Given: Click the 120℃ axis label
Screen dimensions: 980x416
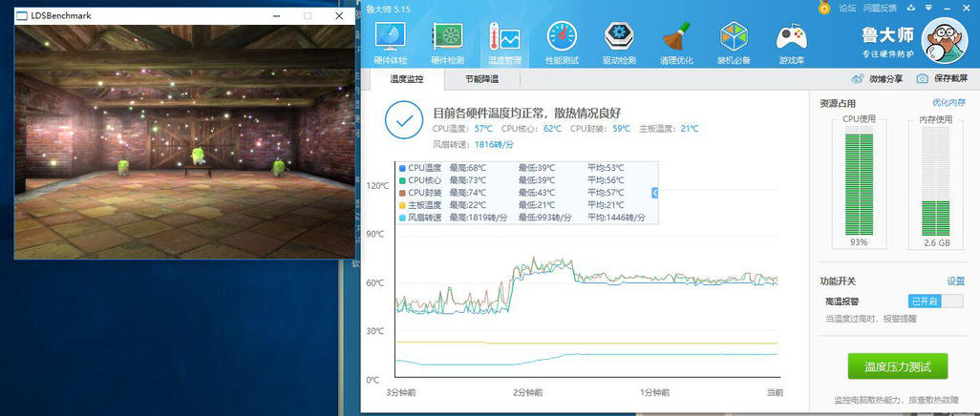Looking at the screenshot, I should coord(377,186).
